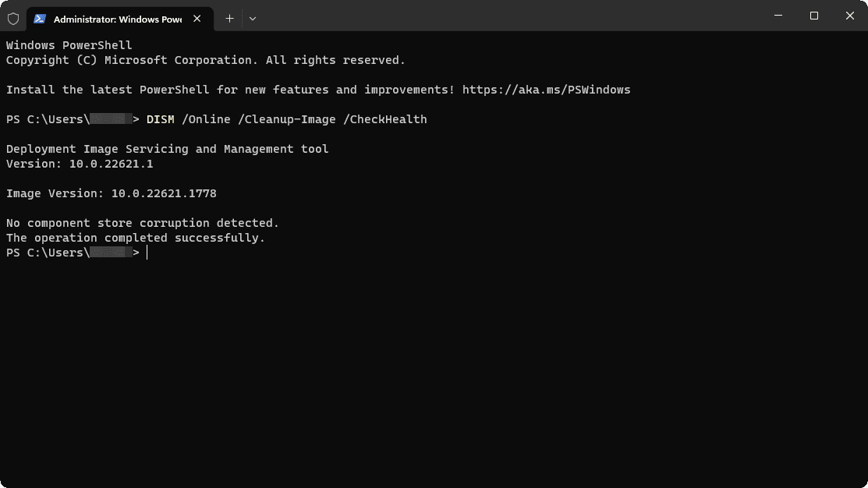Close the Windows Terminal window
This screenshot has height=488, width=868.
tap(849, 16)
